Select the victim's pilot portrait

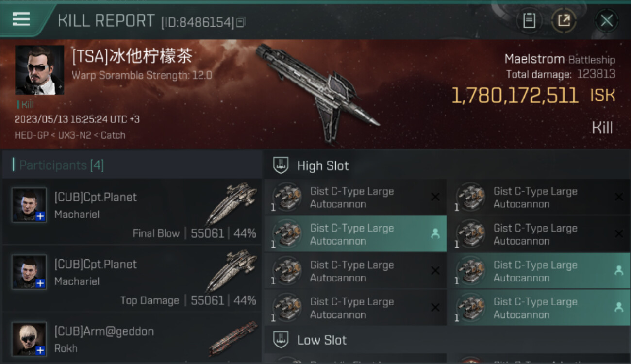[40, 70]
